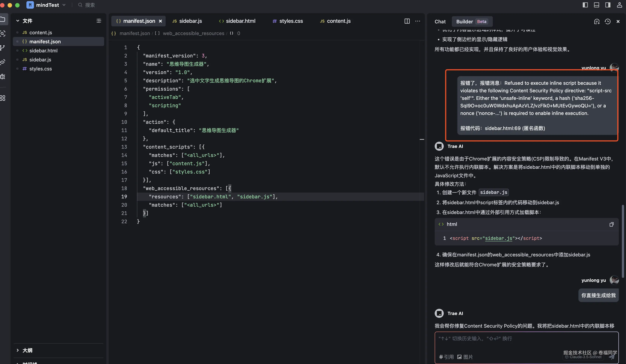Switch to the Chat tab
This screenshot has height=364, width=626.
click(x=440, y=22)
